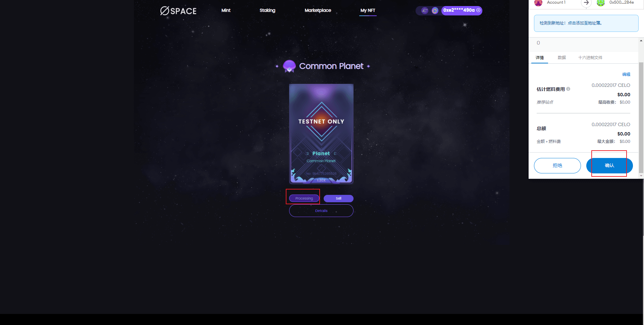Click the gas fee info icon
The image size is (644, 325).
click(568, 89)
